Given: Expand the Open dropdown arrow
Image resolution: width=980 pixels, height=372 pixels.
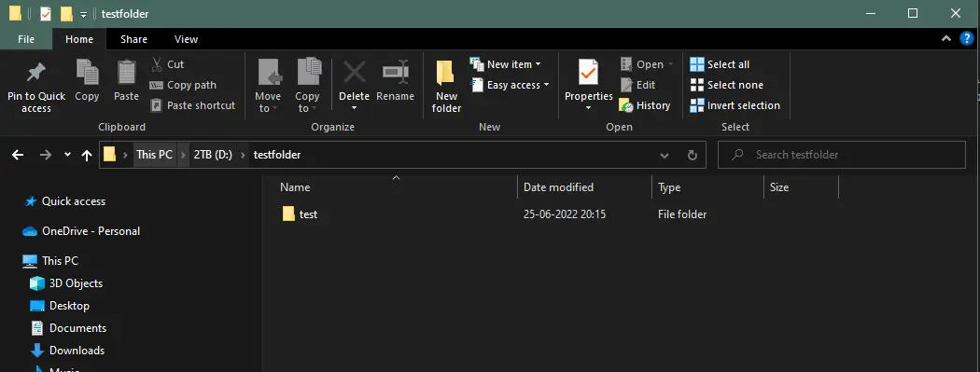Looking at the screenshot, I should (671, 64).
